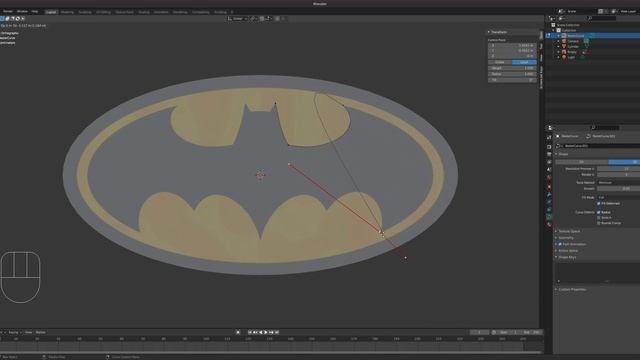Expand the Custom Properties panel
The width and height of the screenshot is (640, 360).
[x=571, y=289]
